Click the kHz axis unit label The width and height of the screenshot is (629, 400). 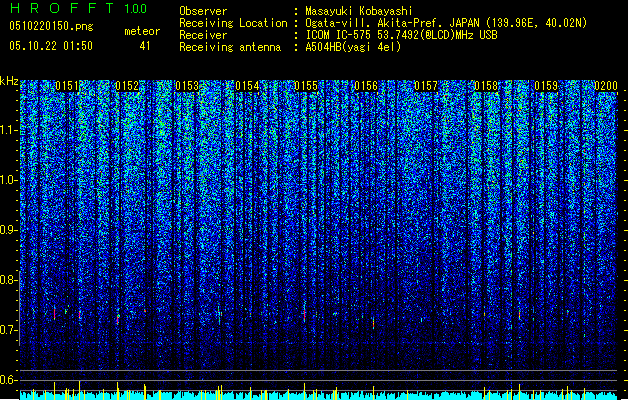(x=9, y=81)
